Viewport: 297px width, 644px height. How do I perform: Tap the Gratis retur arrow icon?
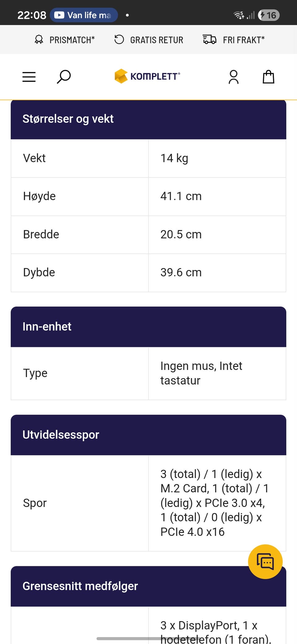(119, 40)
